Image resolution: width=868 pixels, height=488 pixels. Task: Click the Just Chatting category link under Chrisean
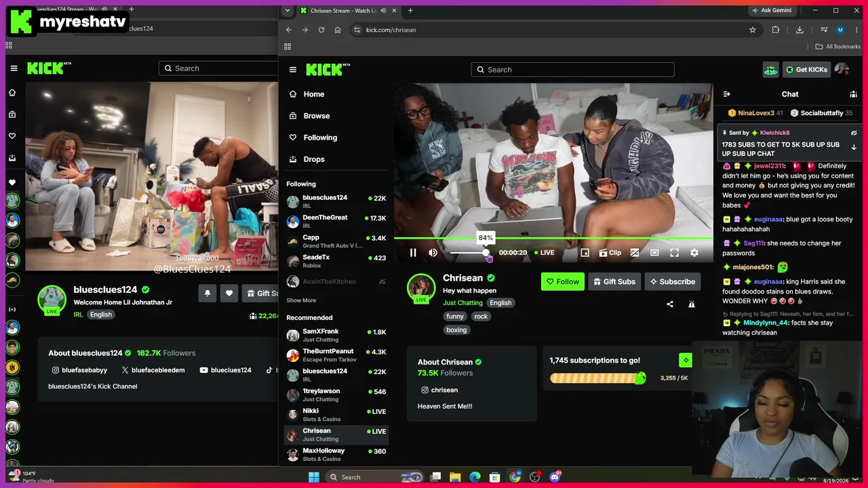462,303
